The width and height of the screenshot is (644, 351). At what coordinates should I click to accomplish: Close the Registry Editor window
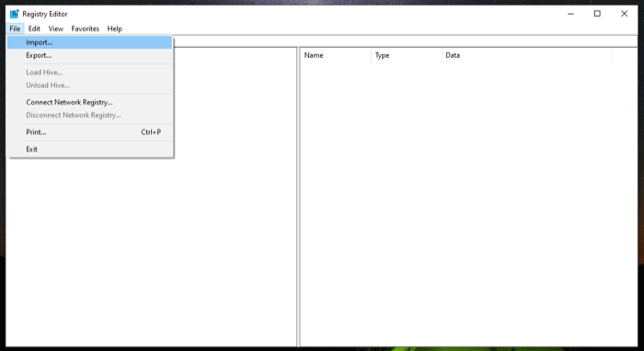(624, 14)
